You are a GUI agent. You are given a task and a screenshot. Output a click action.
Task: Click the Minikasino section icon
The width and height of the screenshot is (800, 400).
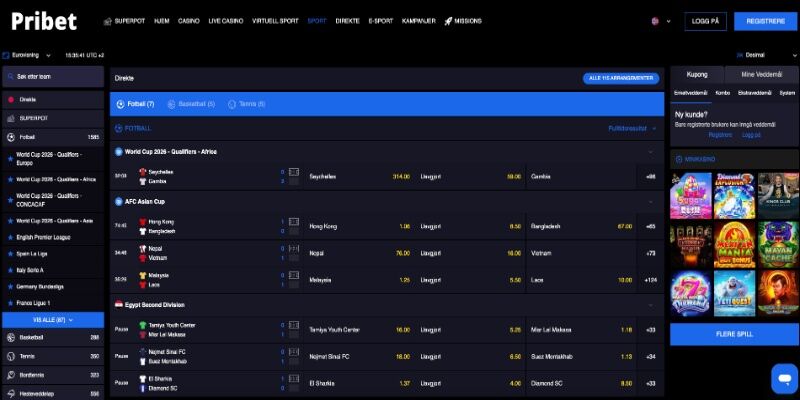[677, 159]
